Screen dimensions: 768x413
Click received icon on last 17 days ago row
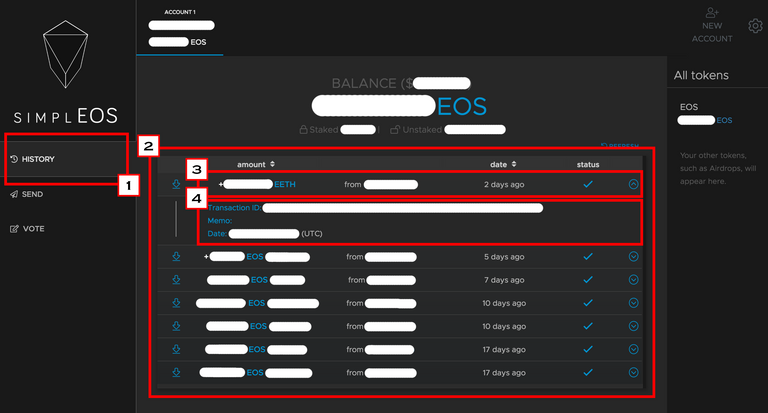[176, 372]
